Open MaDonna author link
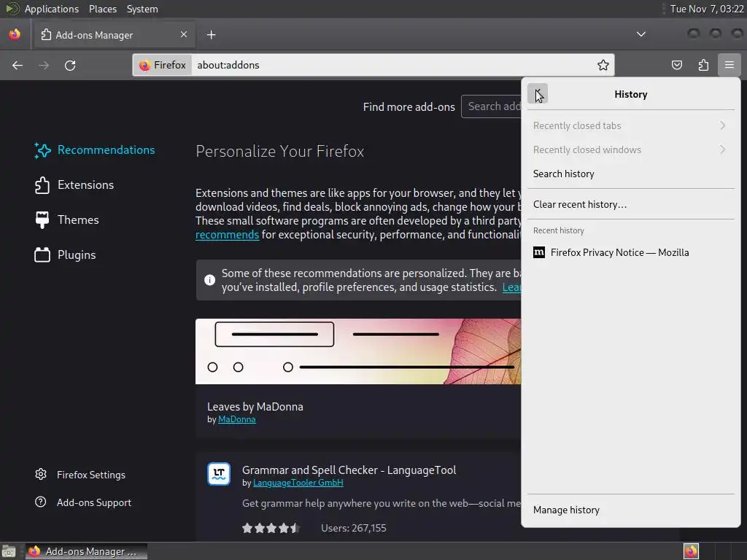The height and width of the screenshot is (560, 747). tap(237, 419)
